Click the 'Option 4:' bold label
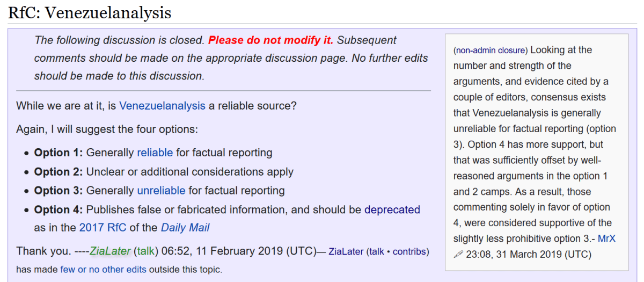Viewport: 644px width, 282px height. (x=58, y=209)
